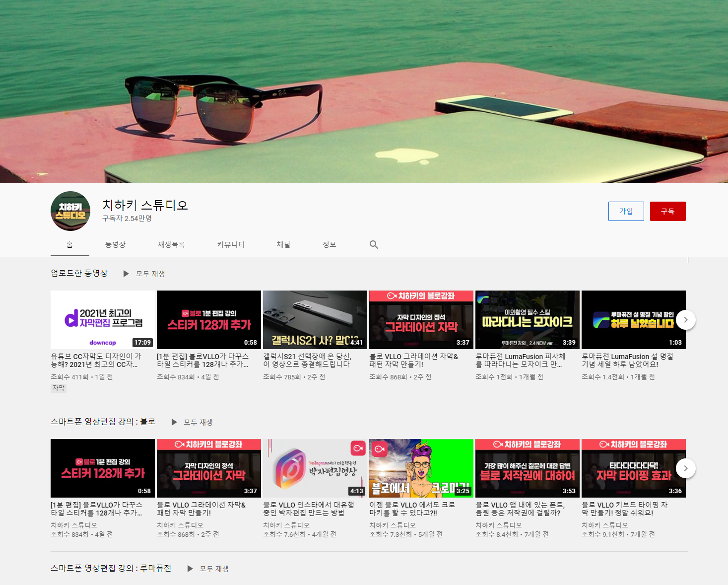Click the 자막 tag under first video
The height and width of the screenshot is (585, 728).
pyautogui.click(x=59, y=388)
